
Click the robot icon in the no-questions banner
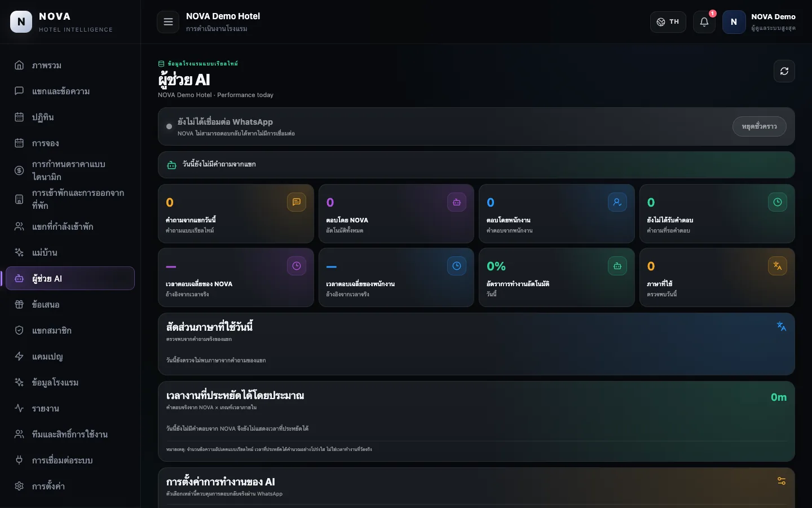(172, 165)
